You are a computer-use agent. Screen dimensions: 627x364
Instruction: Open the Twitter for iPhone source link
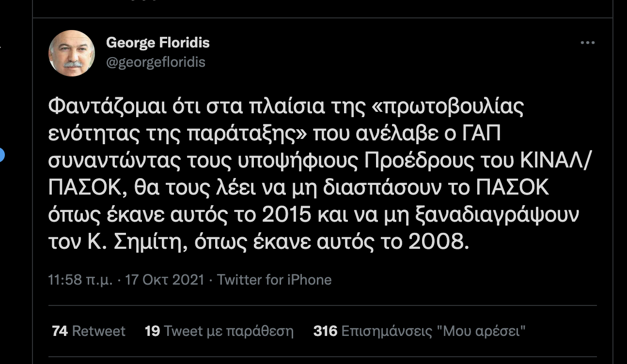pyautogui.click(x=274, y=280)
